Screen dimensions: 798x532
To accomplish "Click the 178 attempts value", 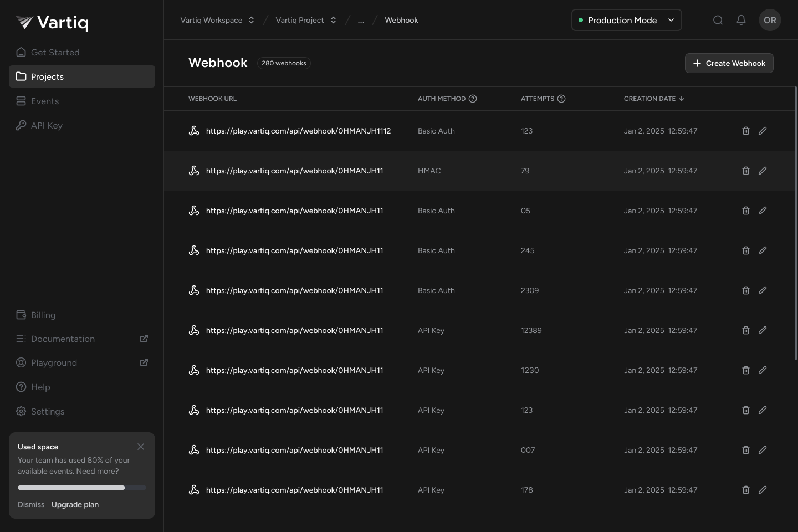I will click(x=527, y=490).
